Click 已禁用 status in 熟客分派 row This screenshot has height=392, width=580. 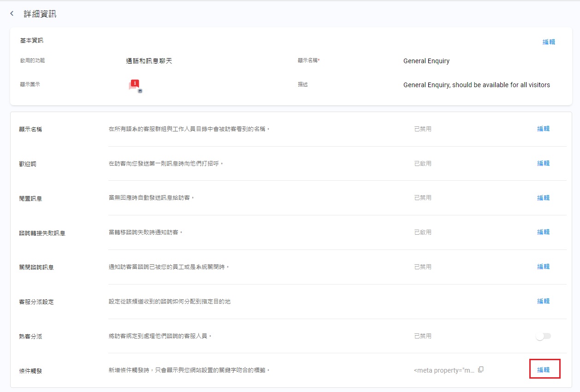click(x=423, y=336)
